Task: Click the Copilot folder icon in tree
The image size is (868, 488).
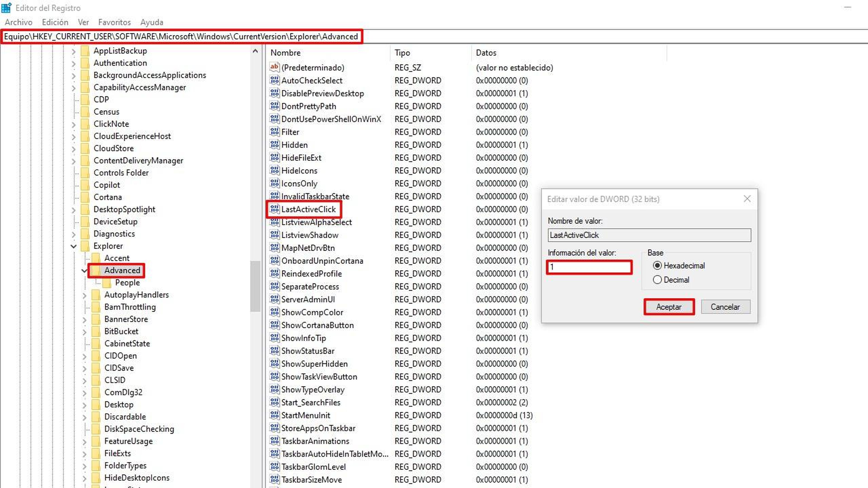Action: point(85,185)
